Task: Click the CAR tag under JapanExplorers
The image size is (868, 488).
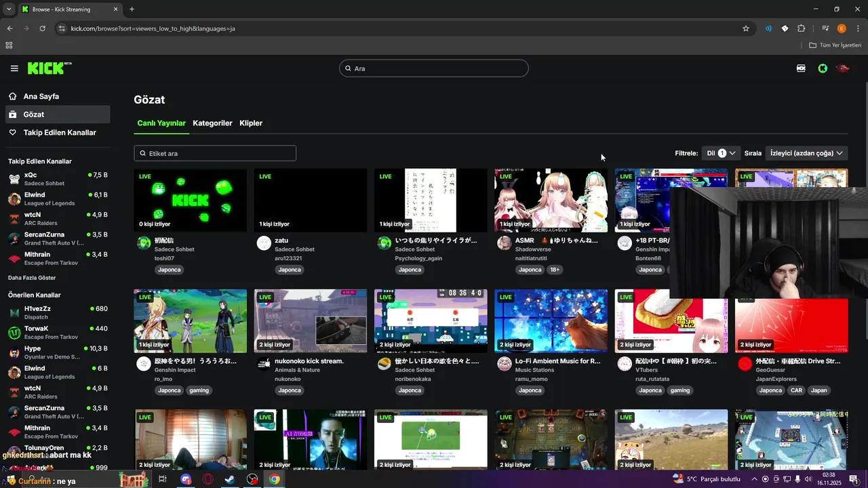Action: pos(796,390)
